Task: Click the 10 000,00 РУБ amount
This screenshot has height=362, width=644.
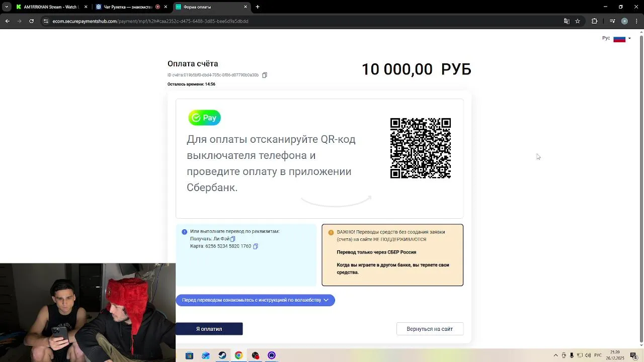Action: coord(416,69)
